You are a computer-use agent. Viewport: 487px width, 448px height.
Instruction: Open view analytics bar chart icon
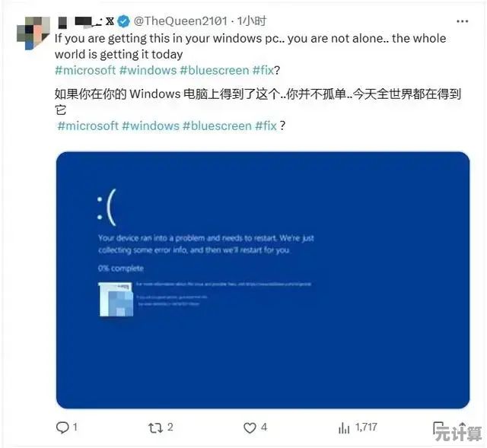(x=343, y=428)
